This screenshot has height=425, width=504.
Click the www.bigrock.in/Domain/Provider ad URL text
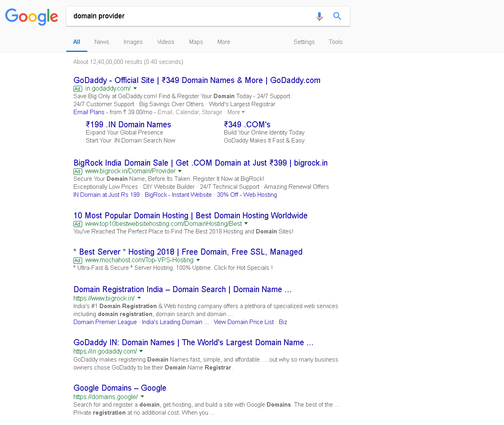tap(130, 171)
